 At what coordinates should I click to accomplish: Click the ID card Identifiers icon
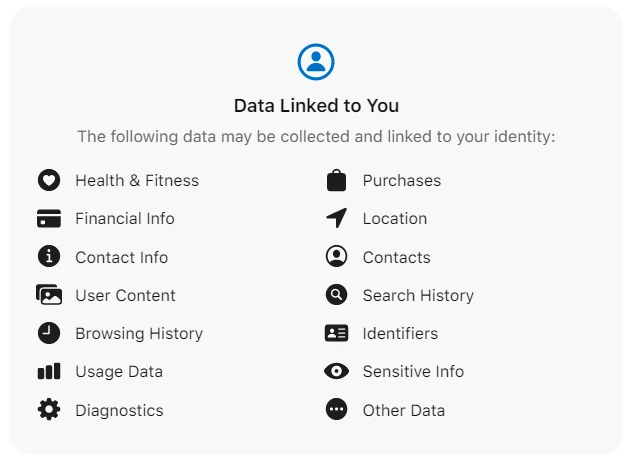click(x=336, y=333)
